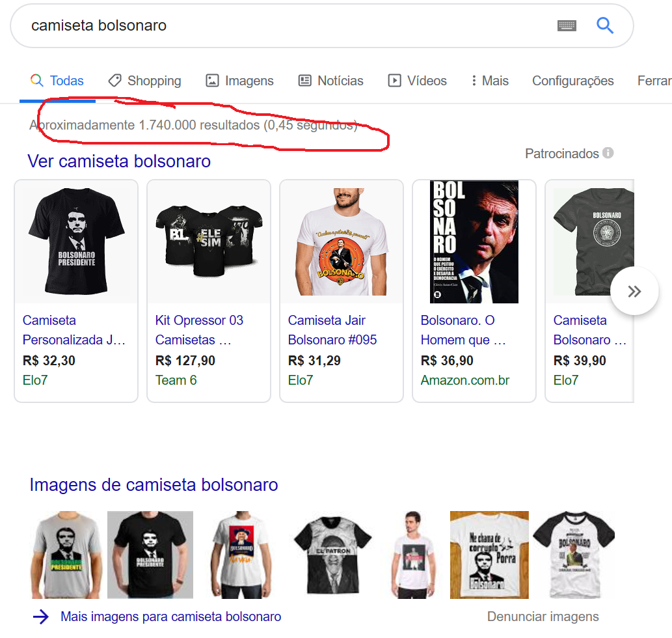Open the Kit Opressor 03 product image
Viewport: 672px width, 638px height.
pyautogui.click(x=209, y=242)
